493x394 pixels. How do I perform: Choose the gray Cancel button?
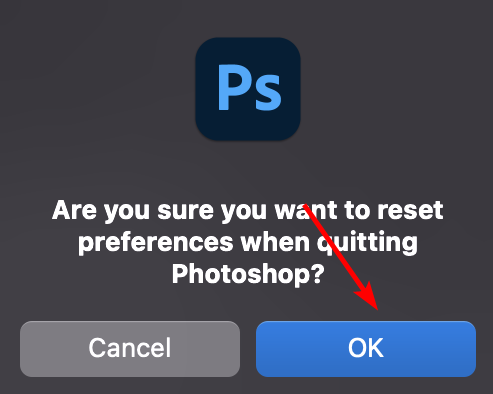130,349
